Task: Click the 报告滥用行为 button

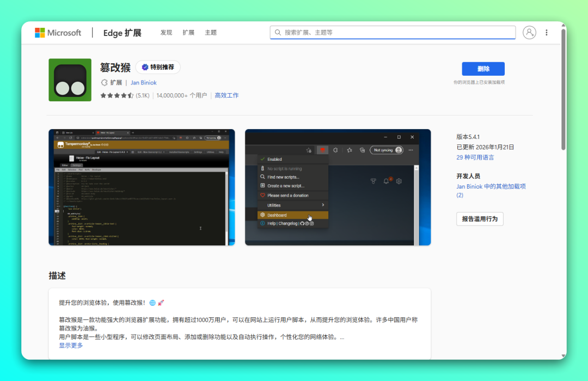Action: pyautogui.click(x=480, y=219)
